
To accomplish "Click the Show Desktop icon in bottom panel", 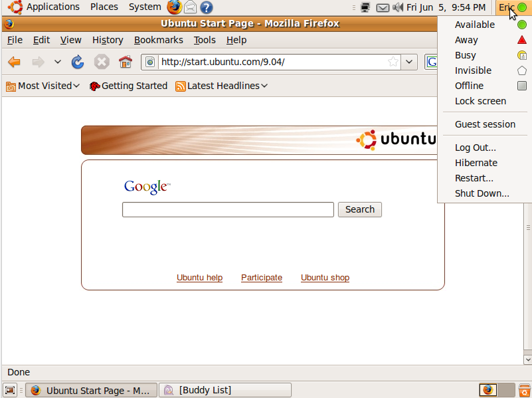I will [10, 390].
